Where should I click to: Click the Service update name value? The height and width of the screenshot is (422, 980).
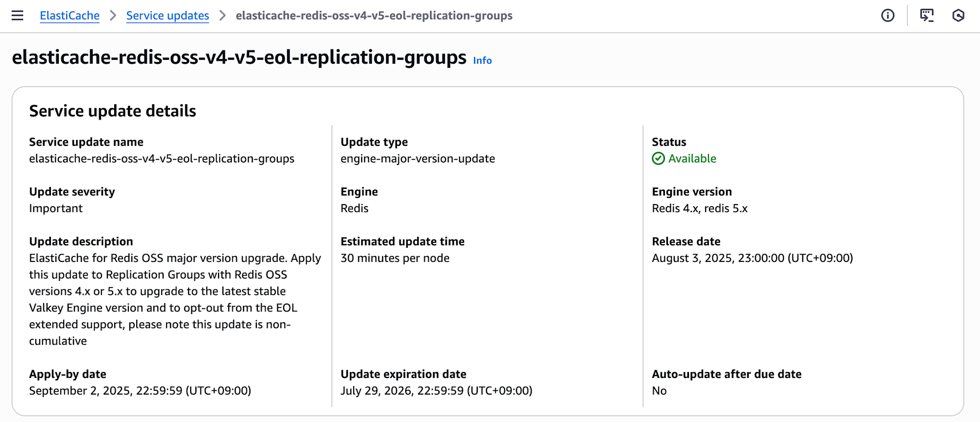click(x=162, y=159)
